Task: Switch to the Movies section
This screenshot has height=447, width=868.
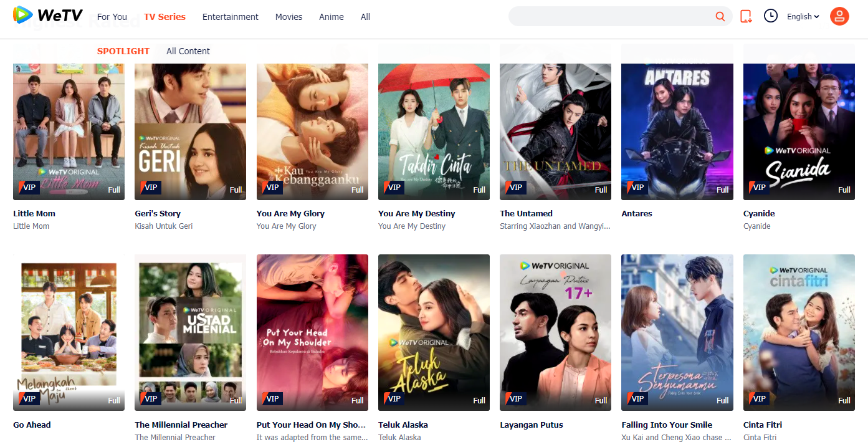Action: tap(289, 17)
